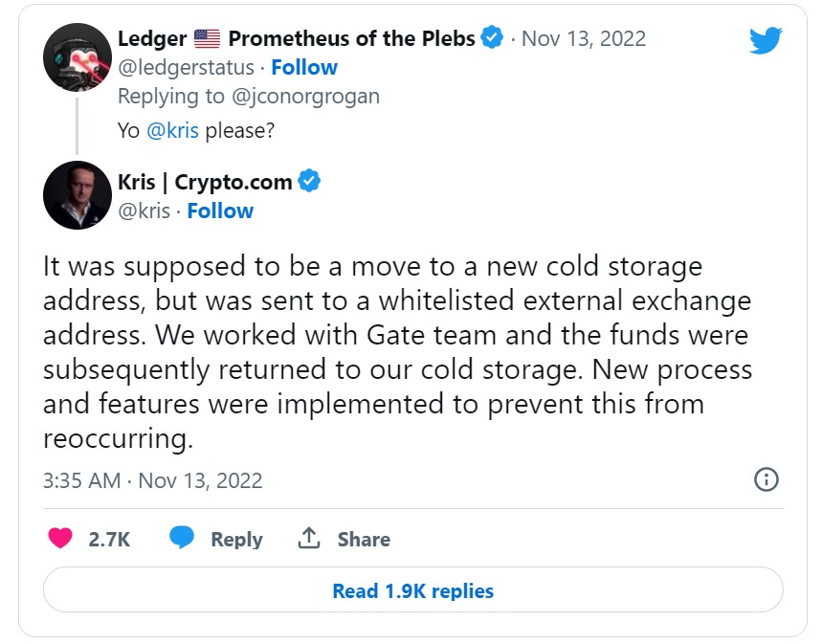Click the 2.7K likes count
The width and height of the screenshot is (822, 644).
pos(109,540)
